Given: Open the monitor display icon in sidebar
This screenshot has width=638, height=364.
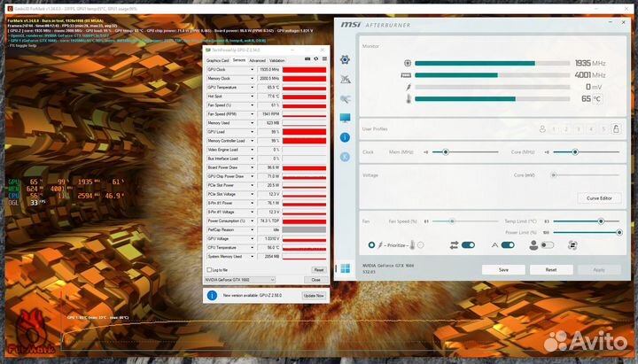Looking at the screenshot, I should pyautogui.click(x=346, y=118).
